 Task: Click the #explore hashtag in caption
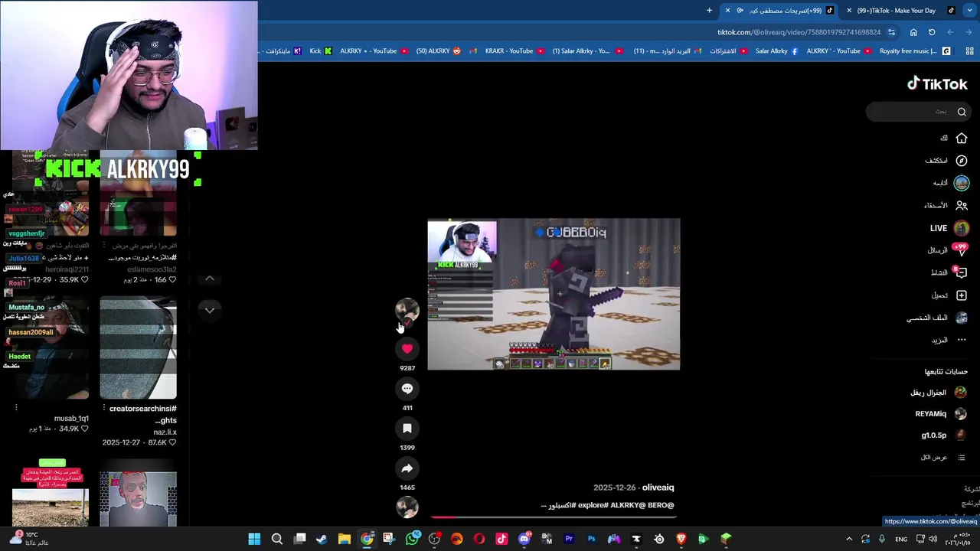coord(593,505)
